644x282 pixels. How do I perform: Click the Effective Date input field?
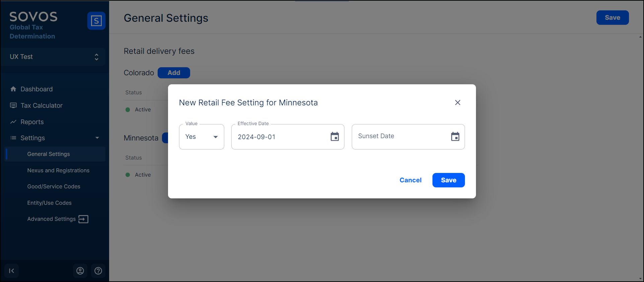279,137
